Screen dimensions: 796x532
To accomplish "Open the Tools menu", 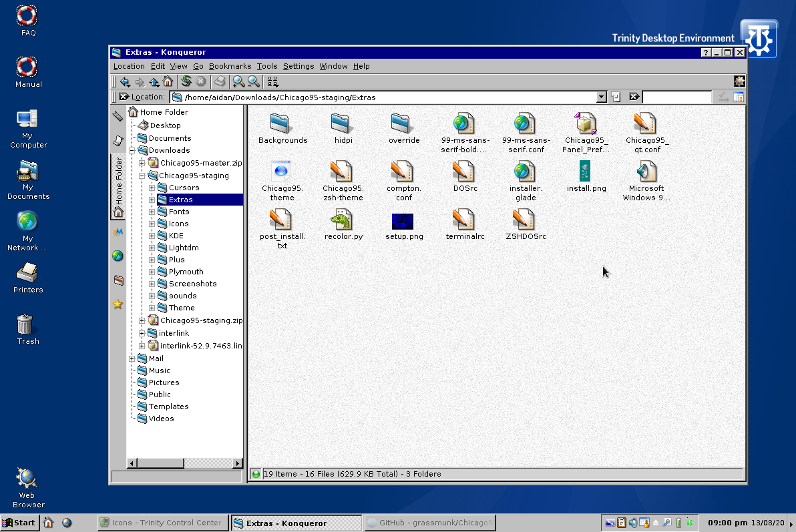I will [x=267, y=66].
